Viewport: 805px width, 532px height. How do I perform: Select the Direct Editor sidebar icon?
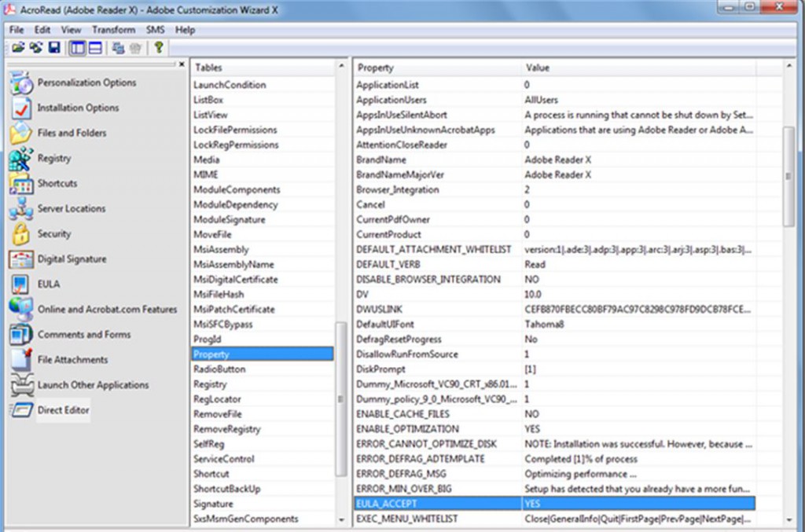(x=22, y=410)
